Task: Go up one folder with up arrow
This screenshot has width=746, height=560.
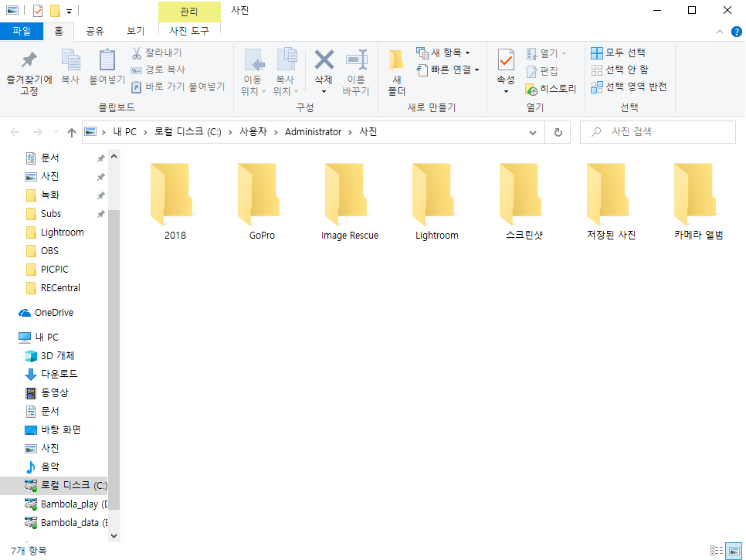Action: pyautogui.click(x=71, y=132)
